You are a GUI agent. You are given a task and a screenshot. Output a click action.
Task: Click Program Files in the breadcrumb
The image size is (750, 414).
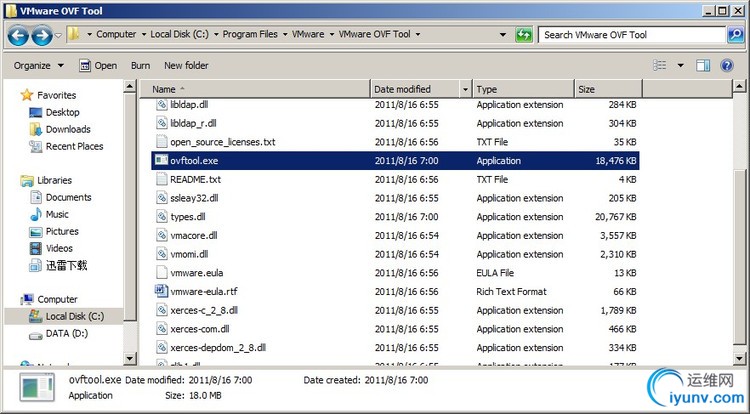pyautogui.click(x=250, y=34)
